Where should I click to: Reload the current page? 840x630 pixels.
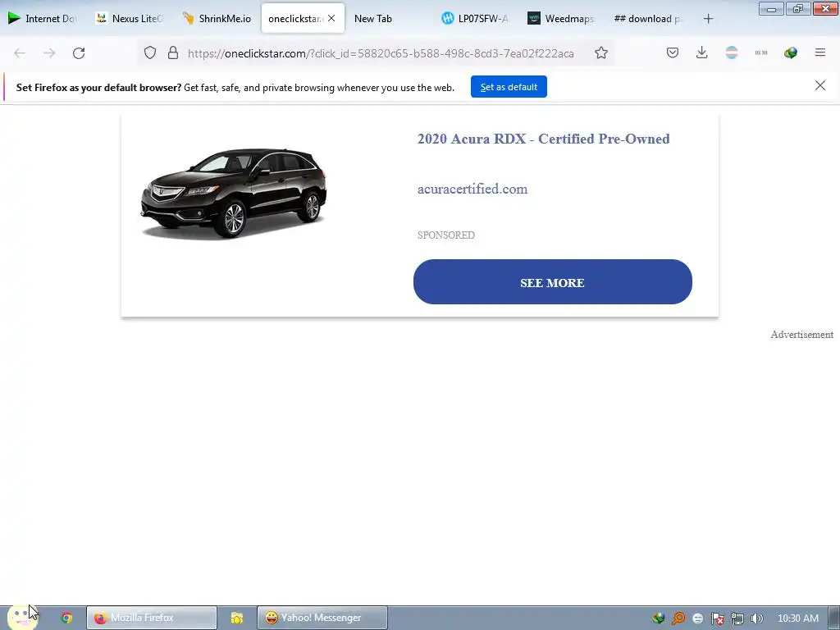coord(79,53)
